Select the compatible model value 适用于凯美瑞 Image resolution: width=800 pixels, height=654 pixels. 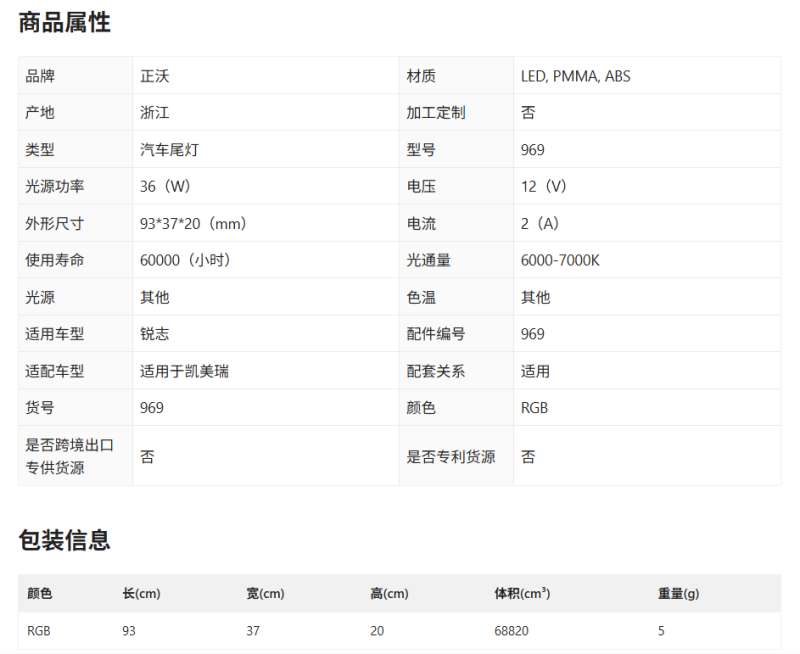click(184, 371)
